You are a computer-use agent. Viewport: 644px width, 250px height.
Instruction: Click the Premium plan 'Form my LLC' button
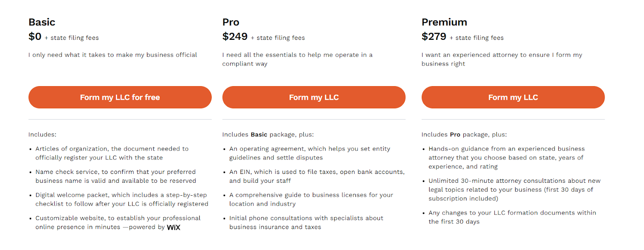tap(513, 97)
